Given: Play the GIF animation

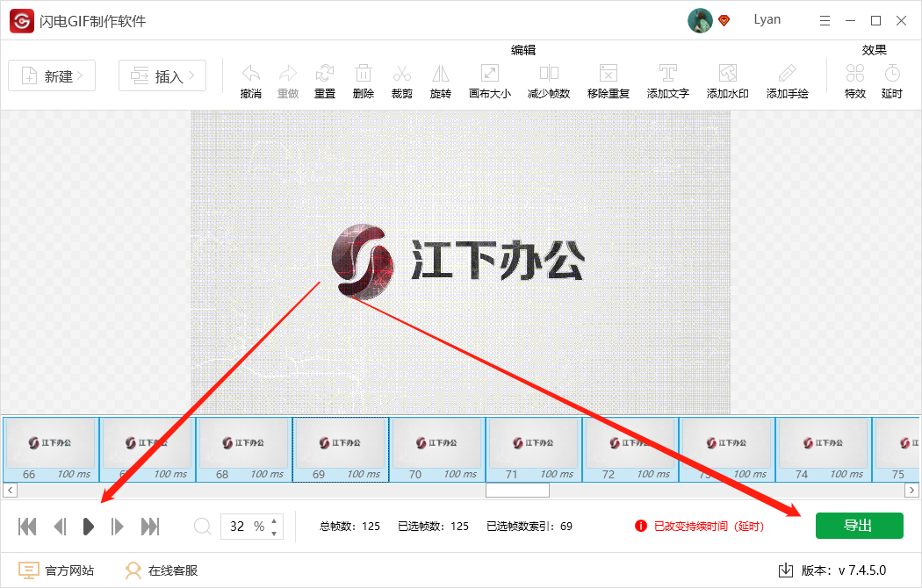Looking at the screenshot, I should (x=88, y=527).
